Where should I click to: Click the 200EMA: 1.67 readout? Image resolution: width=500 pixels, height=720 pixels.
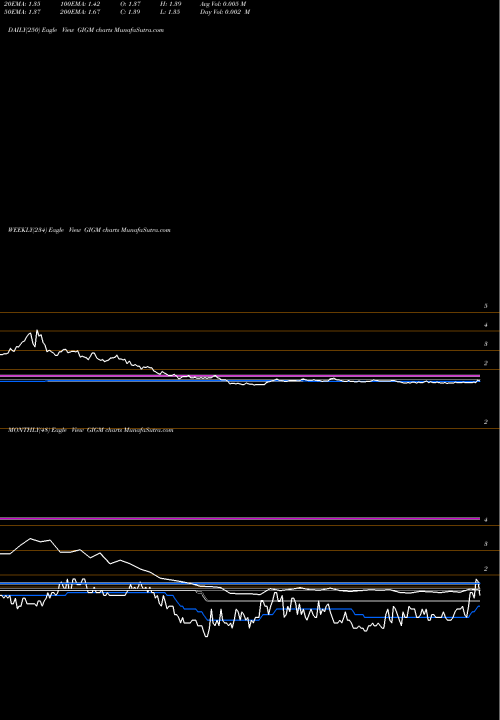click(80, 12)
